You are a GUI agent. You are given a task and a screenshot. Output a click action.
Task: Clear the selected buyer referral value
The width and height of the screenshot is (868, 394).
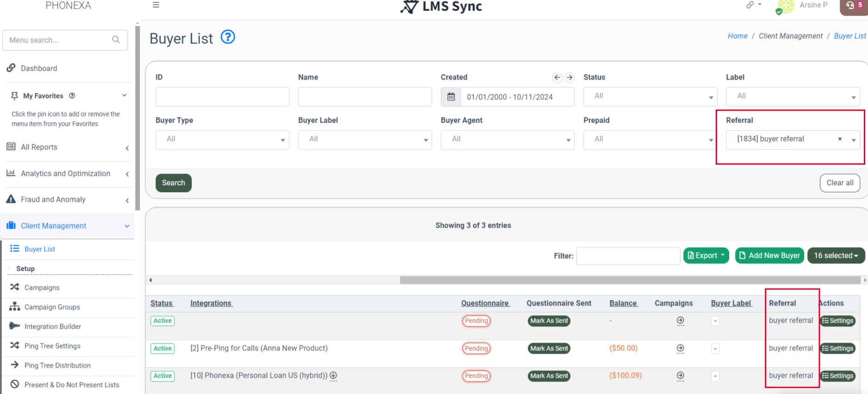point(840,139)
